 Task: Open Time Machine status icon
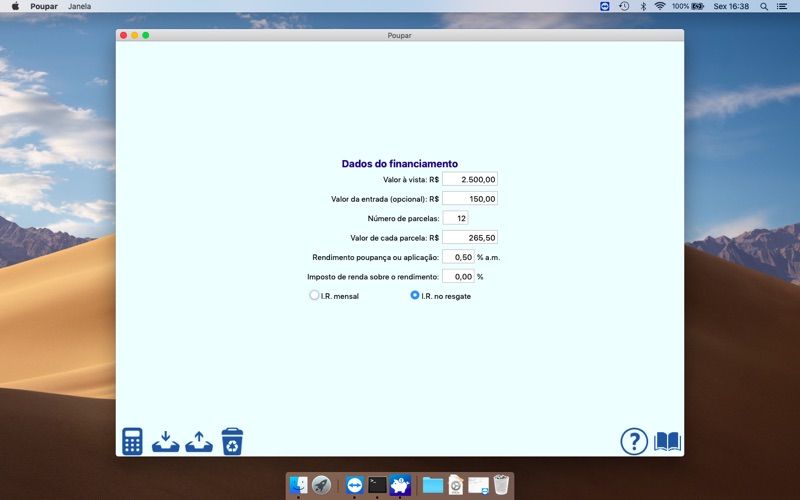pos(623,6)
